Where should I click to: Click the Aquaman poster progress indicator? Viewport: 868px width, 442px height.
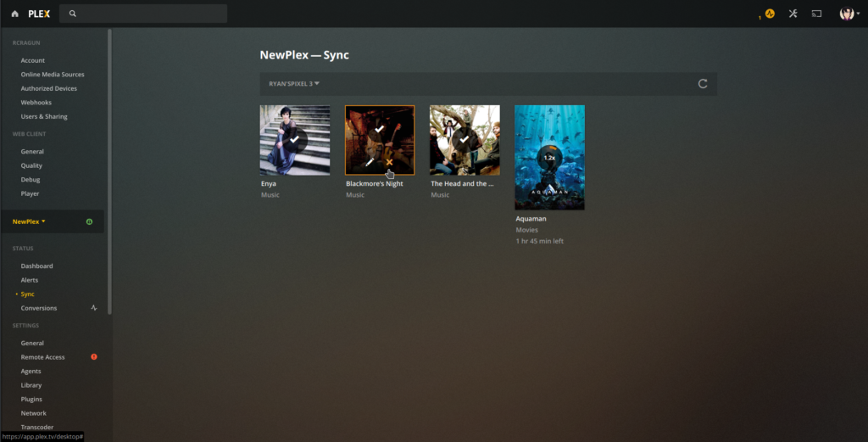[549, 157]
